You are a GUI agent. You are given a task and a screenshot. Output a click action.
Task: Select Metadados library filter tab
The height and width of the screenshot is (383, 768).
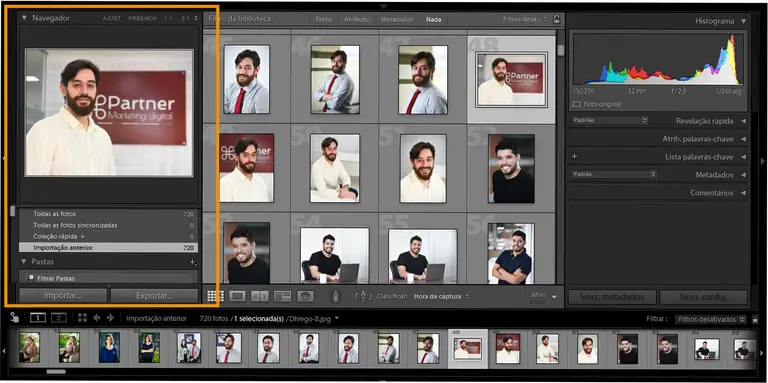pyautogui.click(x=397, y=20)
